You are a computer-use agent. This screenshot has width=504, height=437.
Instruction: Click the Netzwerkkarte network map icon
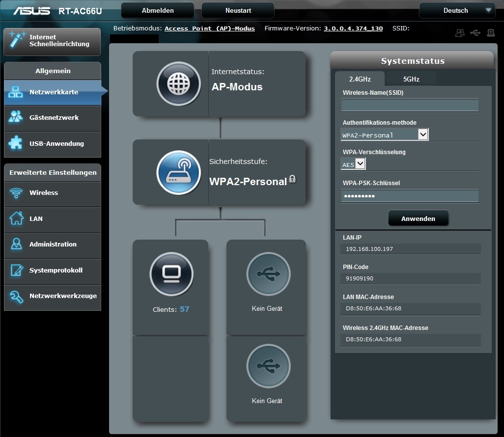(15, 92)
